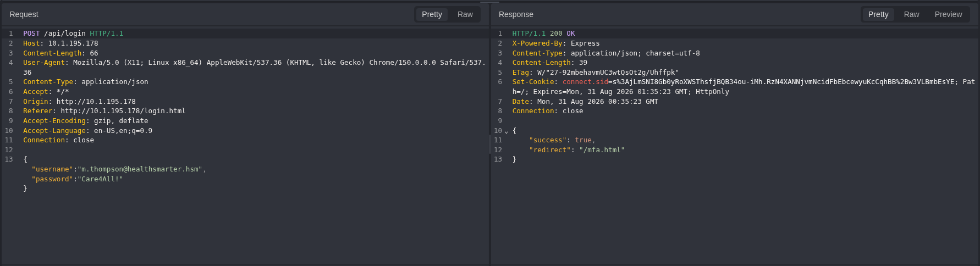This screenshot has height=266, width=980.
Task: Collapse the JSON body at response line 10
Action: pos(506,131)
